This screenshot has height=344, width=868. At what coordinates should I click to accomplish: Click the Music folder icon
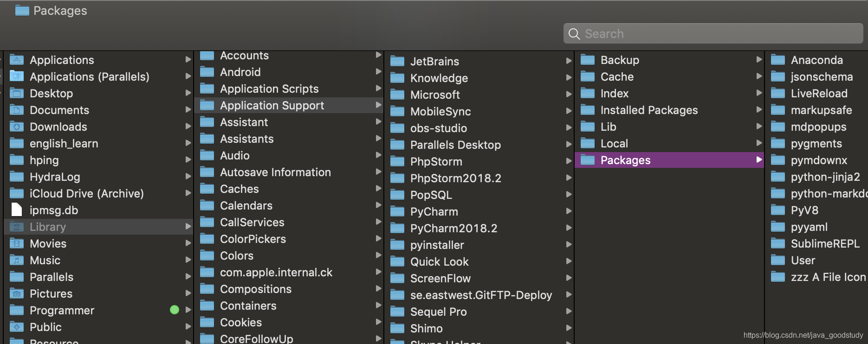coord(17,260)
